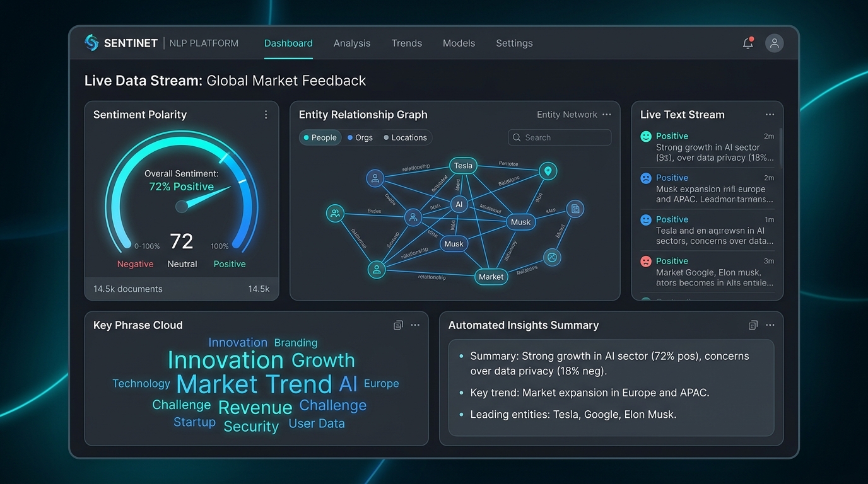Copy the Key Phrase Cloud panel

398,325
